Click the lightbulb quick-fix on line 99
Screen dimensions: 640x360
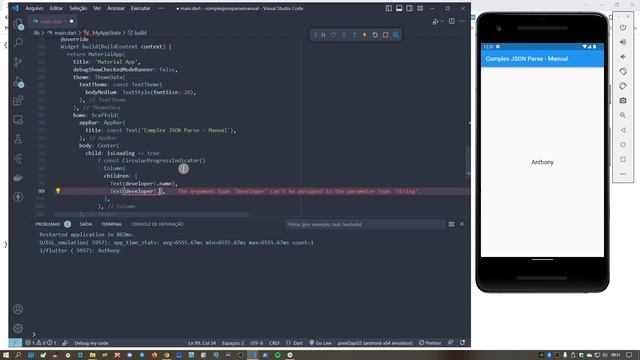click(x=58, y=191)
